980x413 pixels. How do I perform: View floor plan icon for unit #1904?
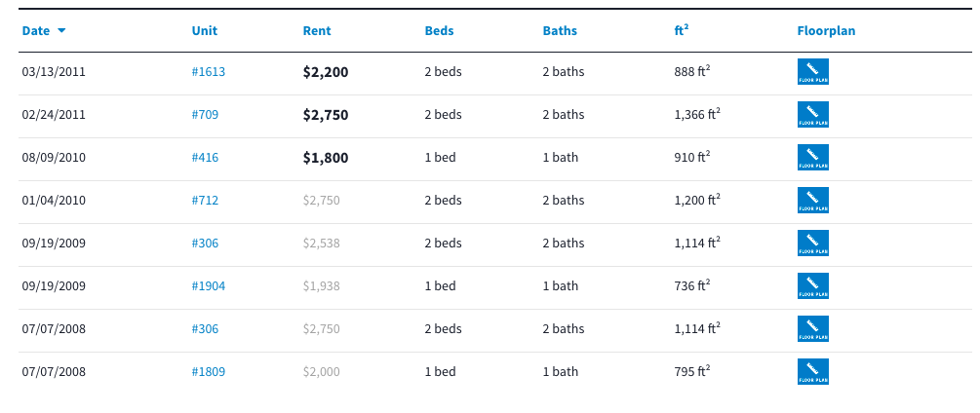pyautogui.click(x=812, y=286)
